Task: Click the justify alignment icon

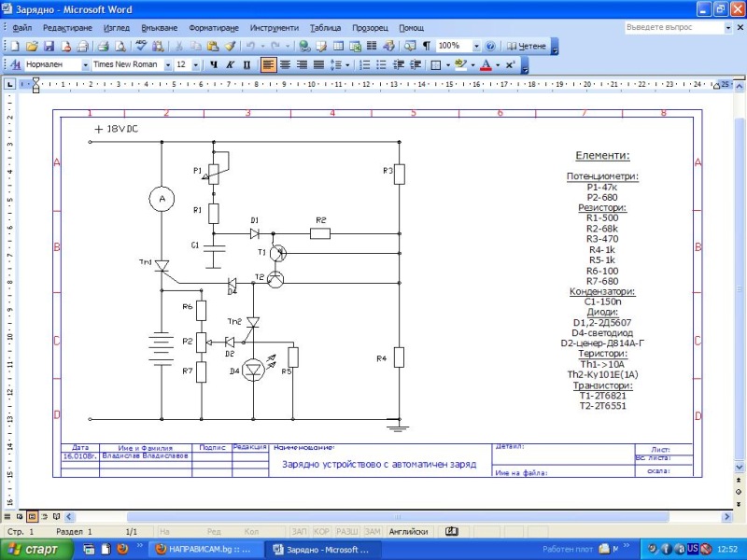Action: 318,65
